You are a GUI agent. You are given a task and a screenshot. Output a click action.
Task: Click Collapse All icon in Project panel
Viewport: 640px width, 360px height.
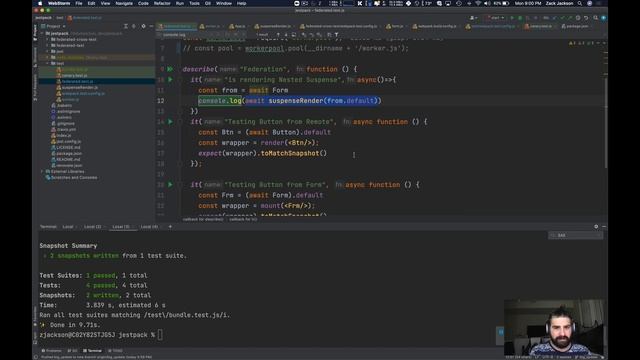(133, 26)
